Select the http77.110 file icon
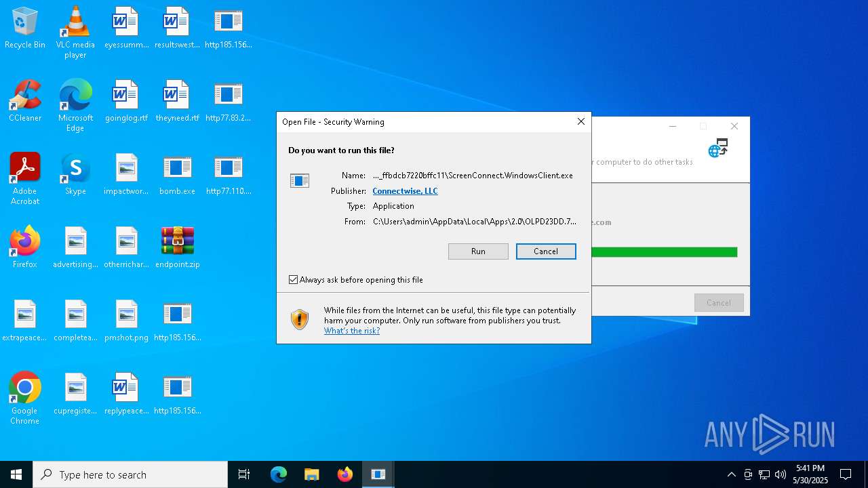 point(228,174)
